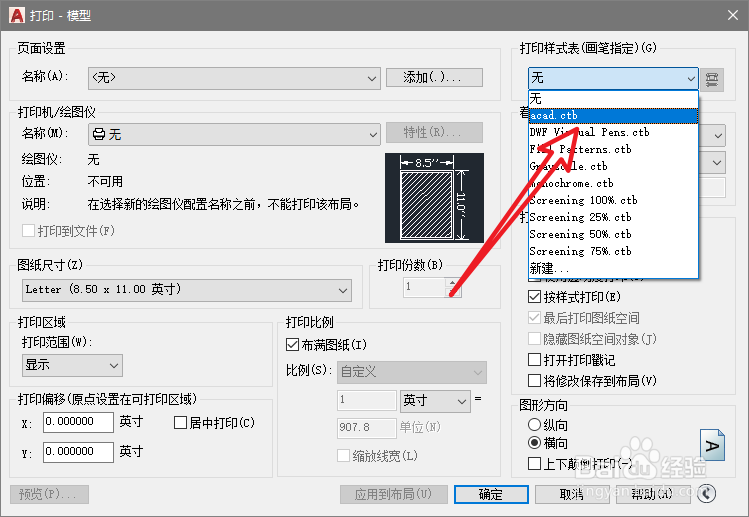The width and height of the screenshot is (749, 517).
Task: Select 纵向 portrait orientation
Action: click(534, 424)
